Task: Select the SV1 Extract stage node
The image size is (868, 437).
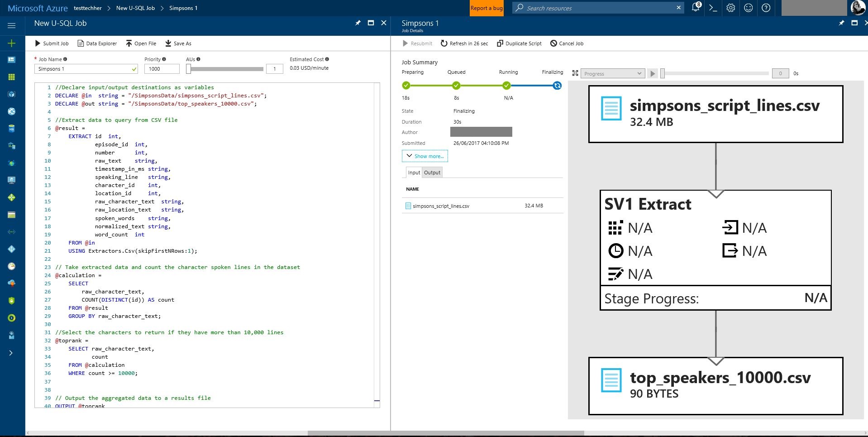Action: [x=715, y=250]
